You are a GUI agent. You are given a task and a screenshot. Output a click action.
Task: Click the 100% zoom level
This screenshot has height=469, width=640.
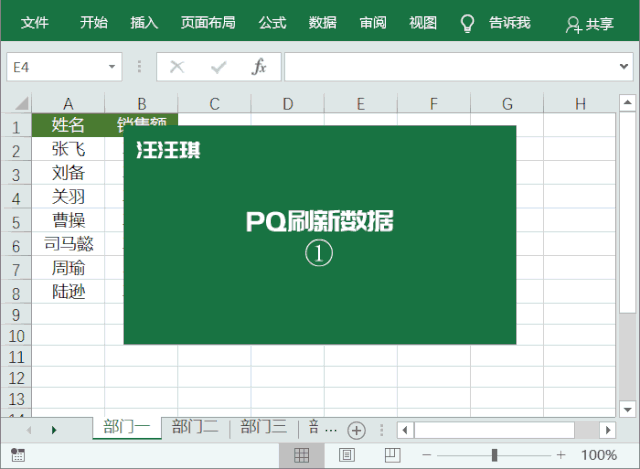click(598, 455)
